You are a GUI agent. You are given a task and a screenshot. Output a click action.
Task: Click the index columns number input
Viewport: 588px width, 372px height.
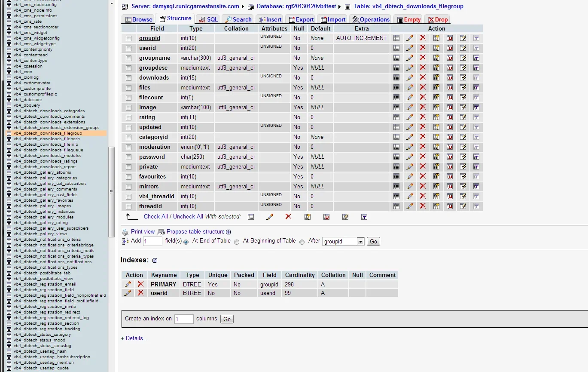[184, 319]
